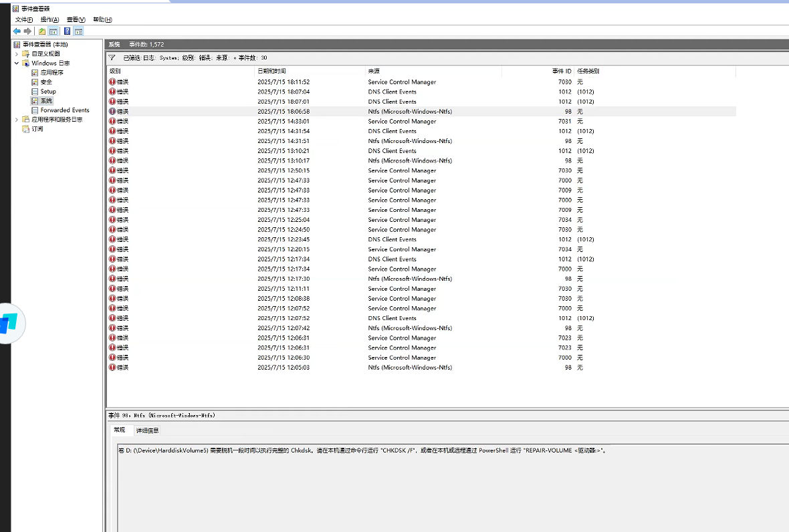Open the 应用程序 log in the tree
The width and height of the screenshot is (789, 532).
pos(51,73)
